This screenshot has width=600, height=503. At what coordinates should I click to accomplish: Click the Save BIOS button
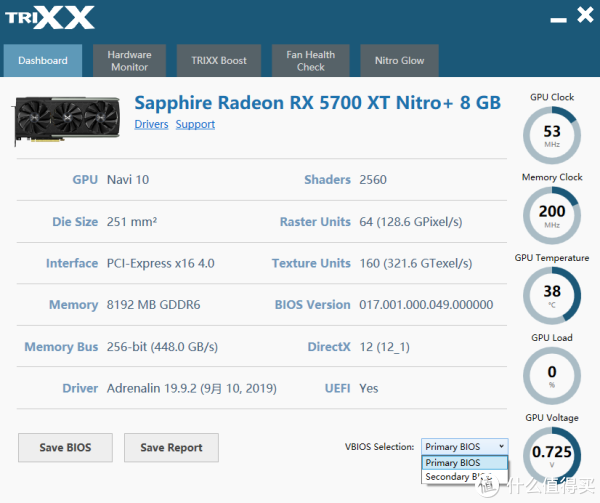pyautogui.click(x=65, y=448)
